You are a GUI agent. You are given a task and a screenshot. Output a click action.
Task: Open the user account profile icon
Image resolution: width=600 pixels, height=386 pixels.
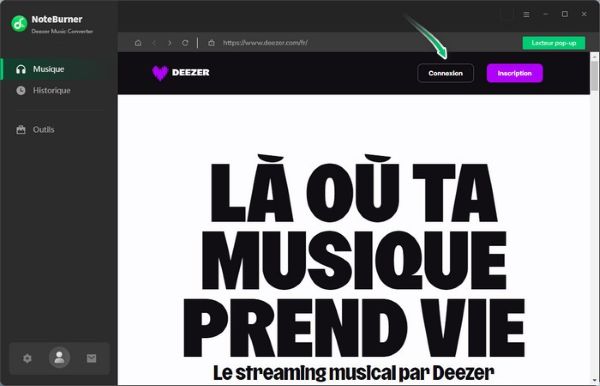pyautogui.click(x=59, y=358)
